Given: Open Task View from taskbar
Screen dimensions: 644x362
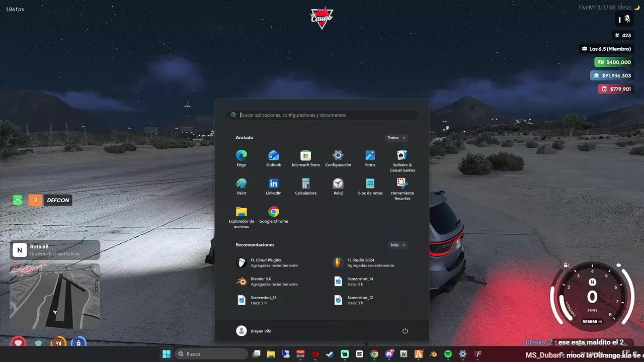Looking at the screenshot, I should (257, 354).
